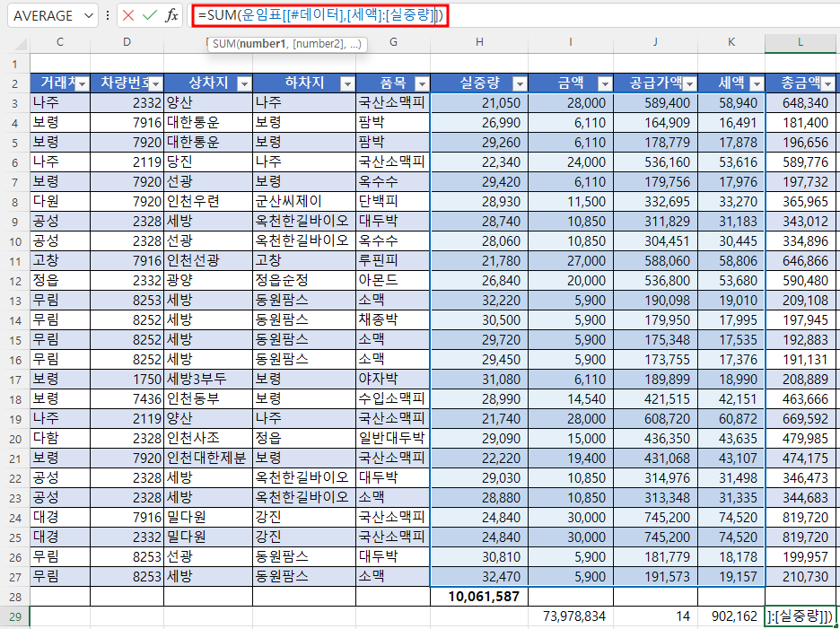The image size is (840, 629).
Task: Open the 세액 column filter dropdown
Action: (x=757, y=83)
